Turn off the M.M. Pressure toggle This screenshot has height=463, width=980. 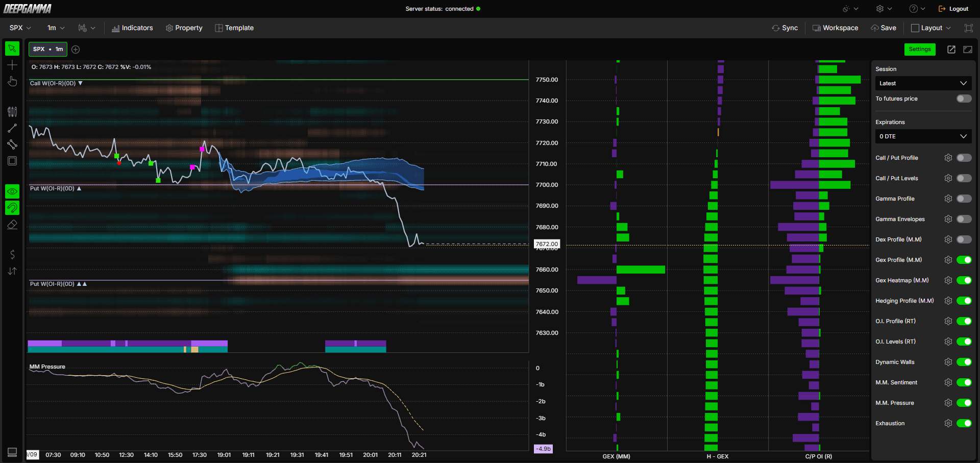[x=964, y=403]
